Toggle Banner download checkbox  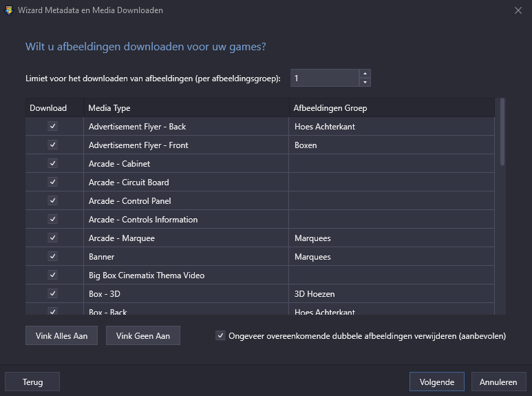click(x=52, y=256)
